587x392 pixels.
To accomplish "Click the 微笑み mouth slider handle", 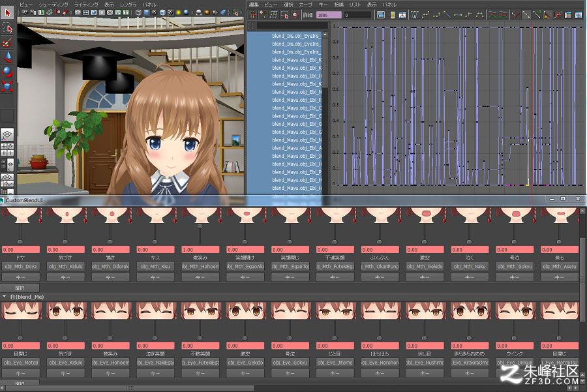I will [x=200, y=226].
